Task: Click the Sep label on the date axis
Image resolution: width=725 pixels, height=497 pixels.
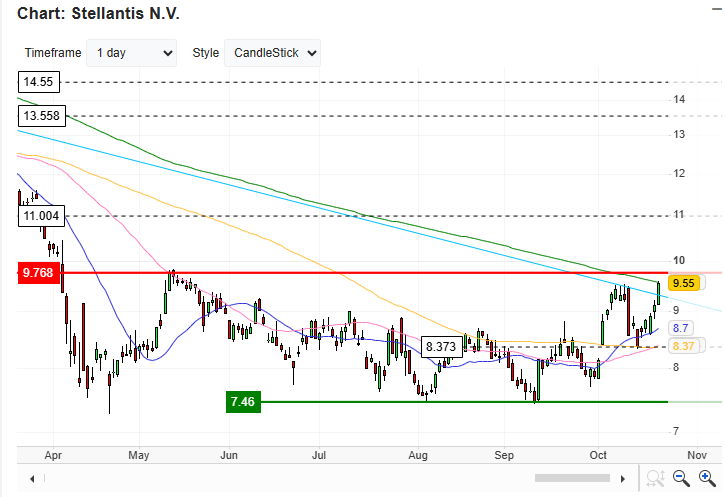Action: 504,455
